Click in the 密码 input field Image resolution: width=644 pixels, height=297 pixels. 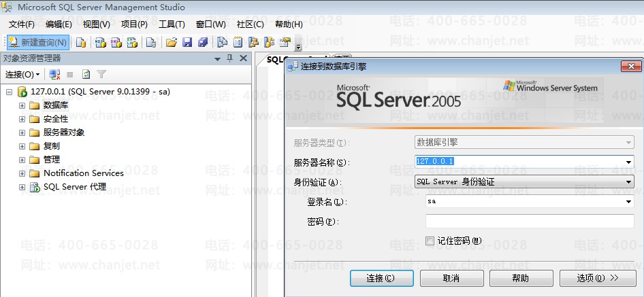tap(529, 221)
